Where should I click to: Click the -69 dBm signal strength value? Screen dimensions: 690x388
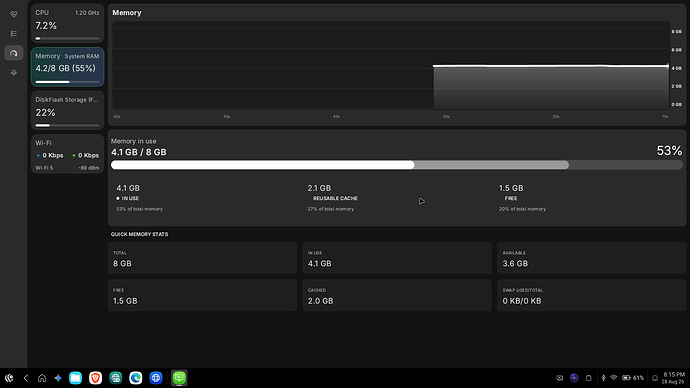pyautogui.click(x=89, y=168)
